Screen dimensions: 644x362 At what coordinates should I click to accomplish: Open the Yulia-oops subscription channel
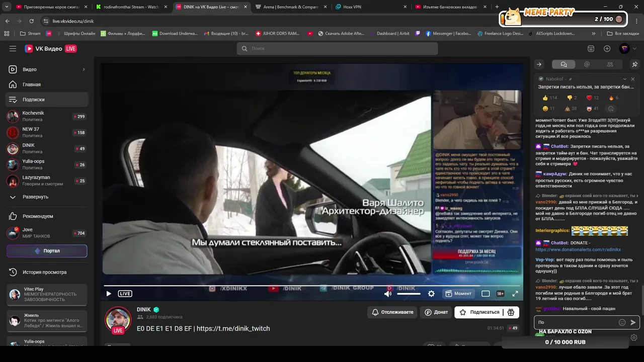pos(47,164)
